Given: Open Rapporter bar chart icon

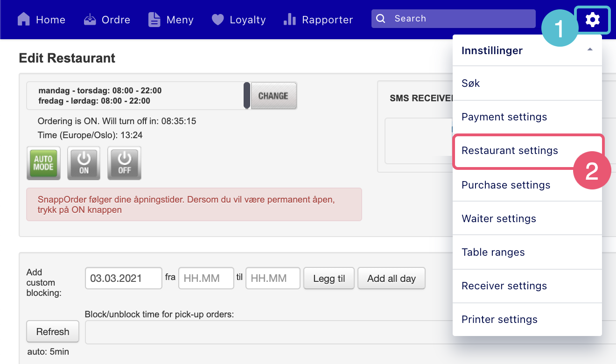Looking at the screenshot, I should (x=290, y=20).
